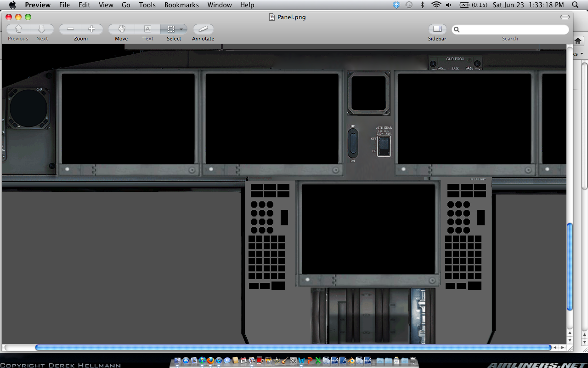Click the right arrow of the horizontal scrollbar
588x368 pixels.
[x=563, y=348]
